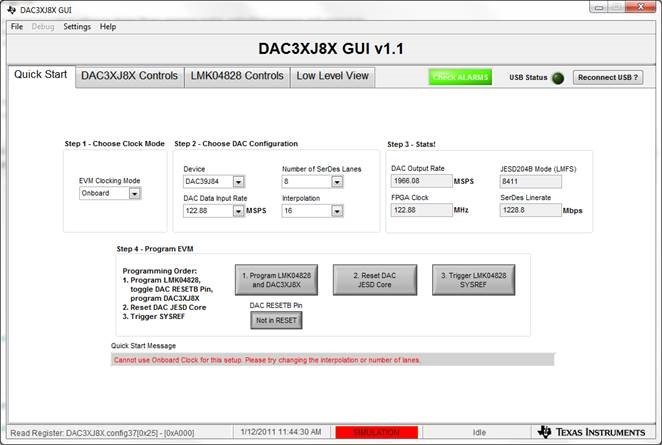Click the date and time status entry
The width and height of the screenshot is (662, 445).
point(281,432)
